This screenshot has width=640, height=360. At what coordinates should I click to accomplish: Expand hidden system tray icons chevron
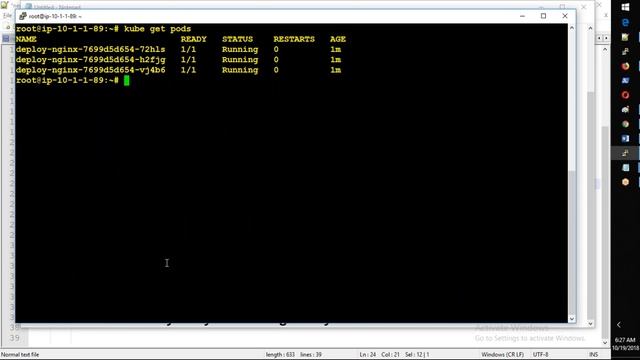[x=619, y=325]
